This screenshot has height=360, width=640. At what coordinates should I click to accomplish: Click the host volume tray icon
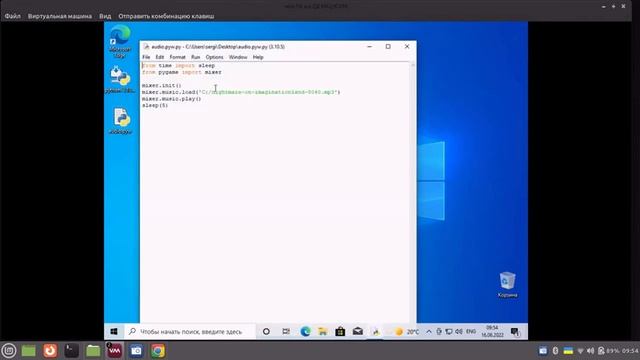click(x=591, y=351)
